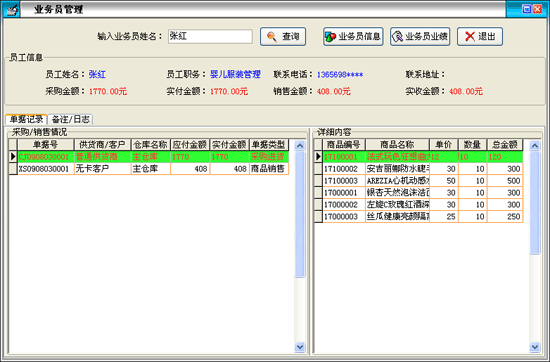Viewport: 550px width, 362px height.
Task: Click the 仓库名称 column header
Action: 150,145
